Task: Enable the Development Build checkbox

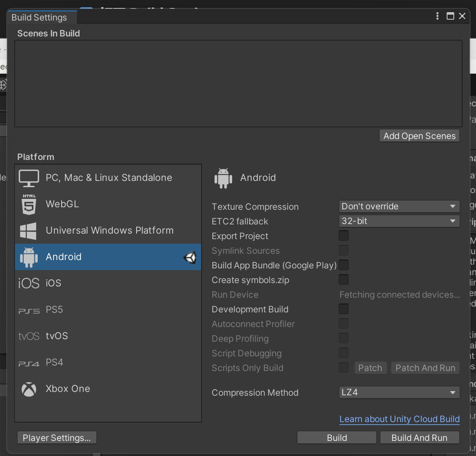Action: (x=344, y=309)
